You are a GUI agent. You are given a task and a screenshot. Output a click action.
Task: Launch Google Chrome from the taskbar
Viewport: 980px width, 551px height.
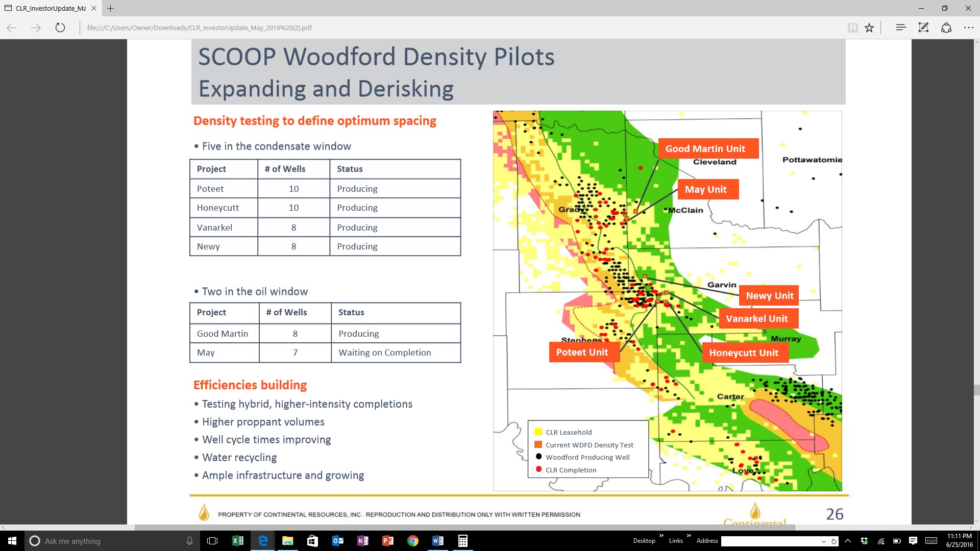[x=413, y=541]
